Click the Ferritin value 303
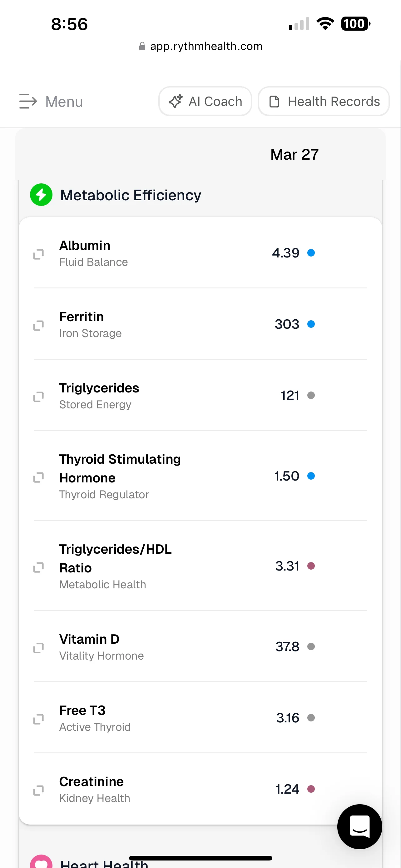The width and height of the screenshot is (401, 868). tap(287, 324)
